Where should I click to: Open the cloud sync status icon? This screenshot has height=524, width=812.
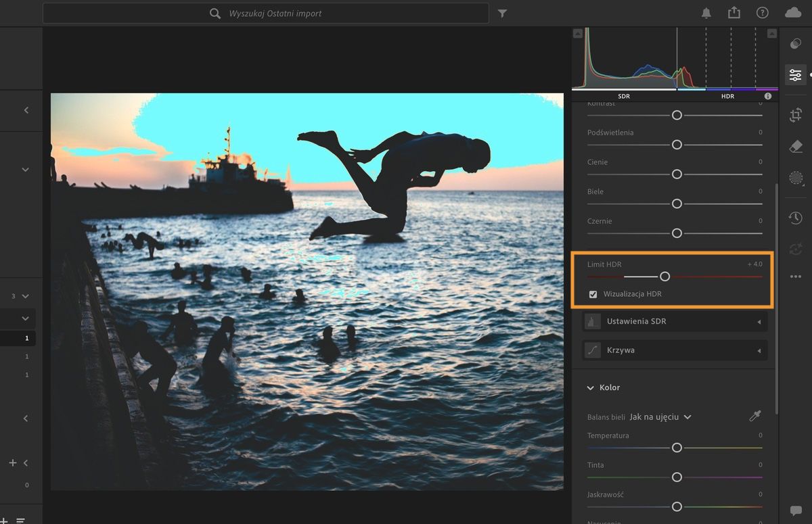coord(792,14)
